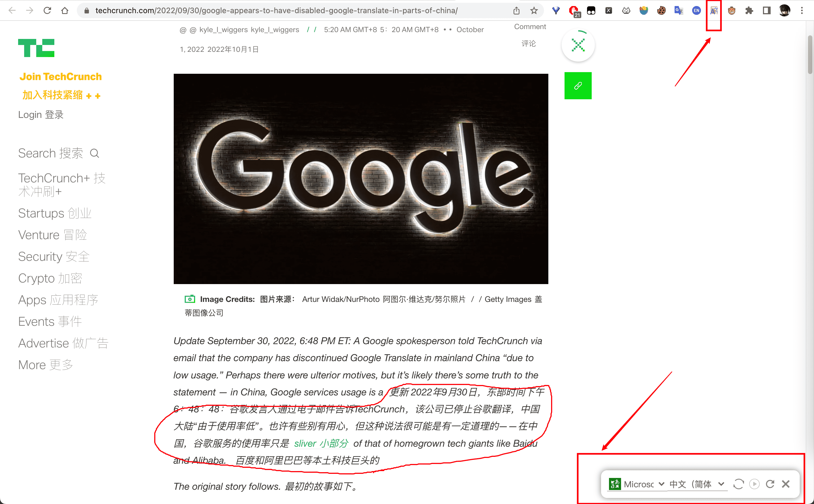Go to Security section
The height and width of the screenshot is (504, 814).
click(54, 256)
